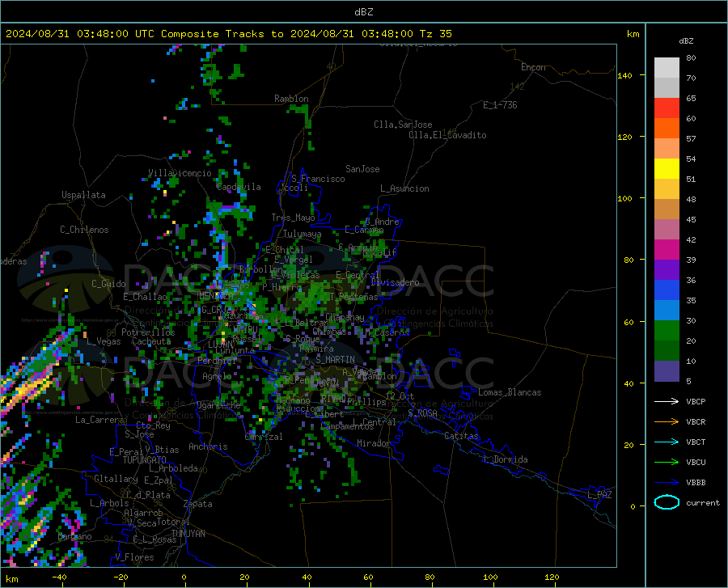
Task: Click the Encon map label
Action: [533, 67]
